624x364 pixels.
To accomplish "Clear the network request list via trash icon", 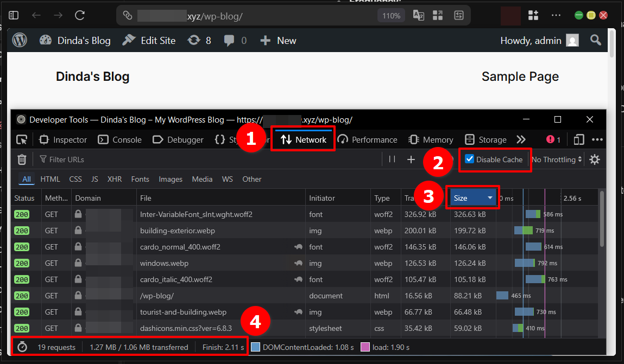I will point(22,159).
